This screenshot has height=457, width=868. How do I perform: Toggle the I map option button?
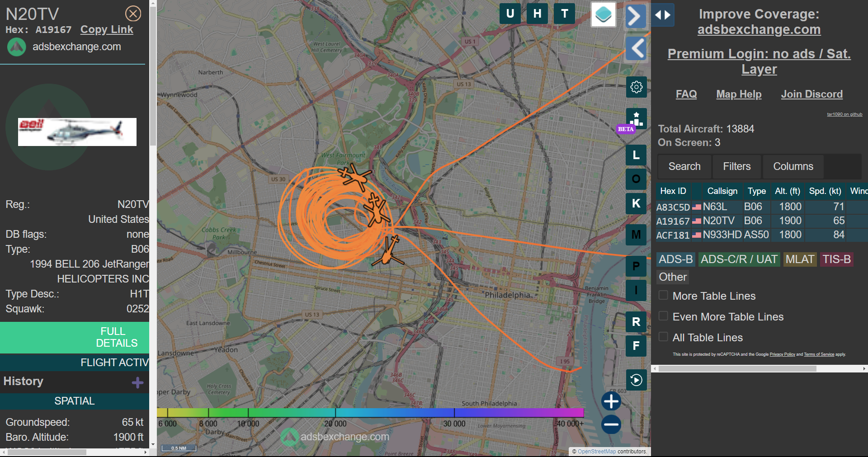tap(636, 290)
